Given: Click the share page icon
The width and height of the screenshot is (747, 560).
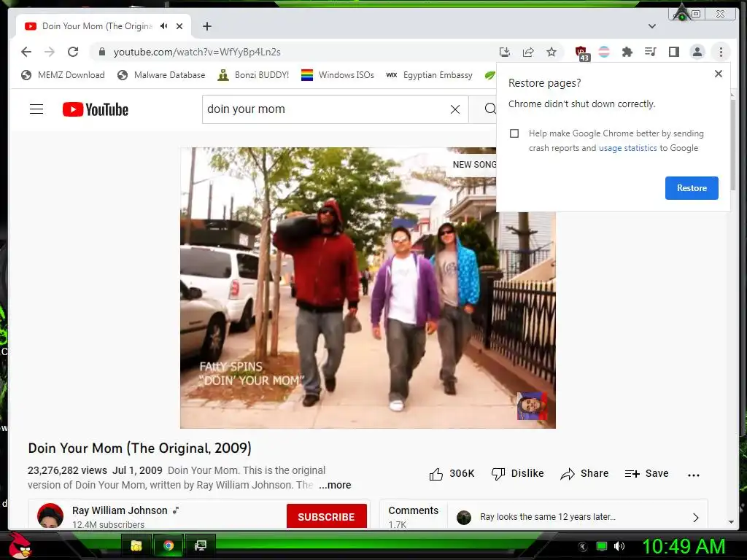Looking at the screenshot, I should click(x=528, y=52).
